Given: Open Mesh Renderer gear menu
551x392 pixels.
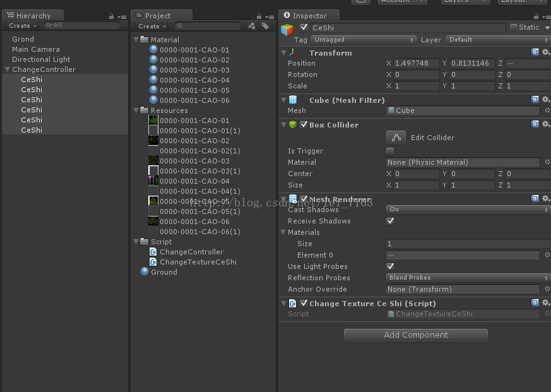Looking at the screenshot, I should (546, 199).
